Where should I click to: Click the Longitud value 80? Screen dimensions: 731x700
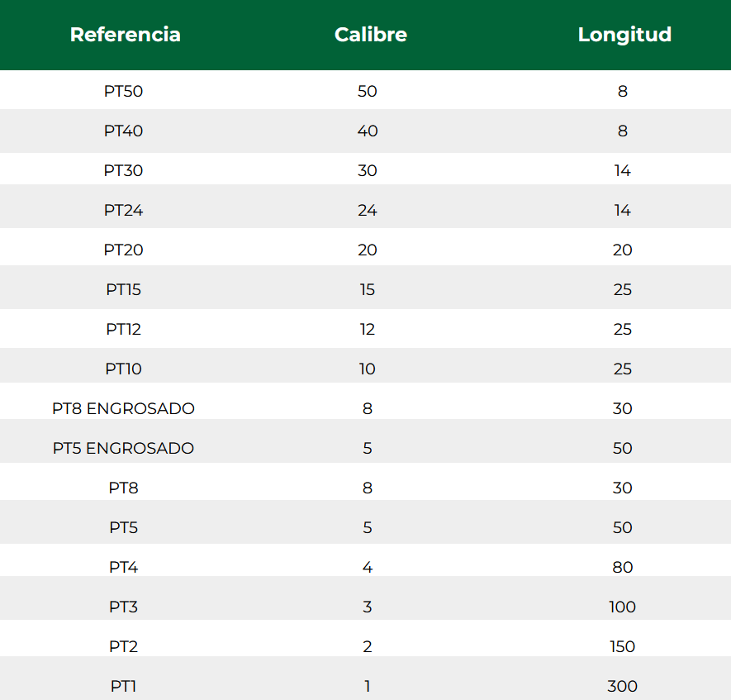click(x=622, y=567)
